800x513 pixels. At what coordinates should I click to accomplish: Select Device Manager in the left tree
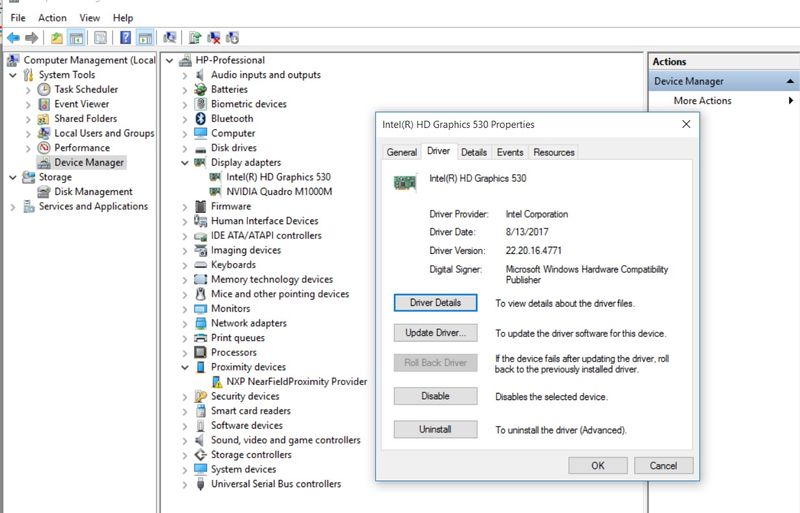point(89,162)
